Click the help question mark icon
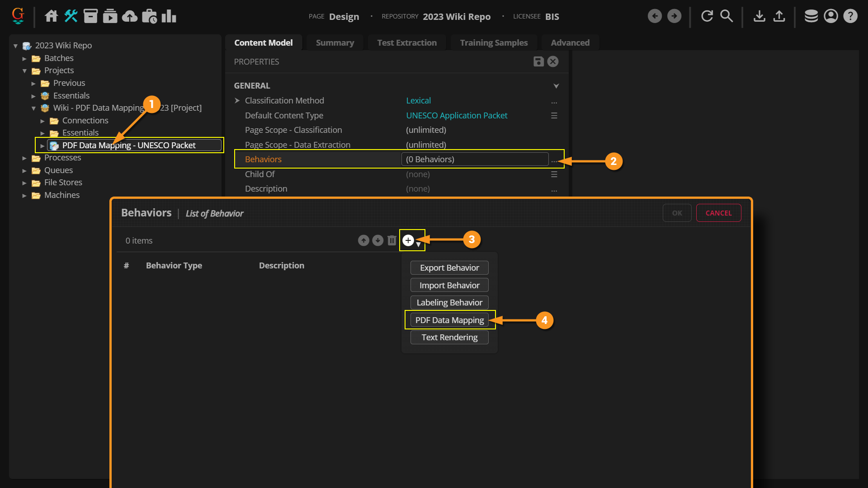Viewport: 868px width, 488px height. pos(850,16)
